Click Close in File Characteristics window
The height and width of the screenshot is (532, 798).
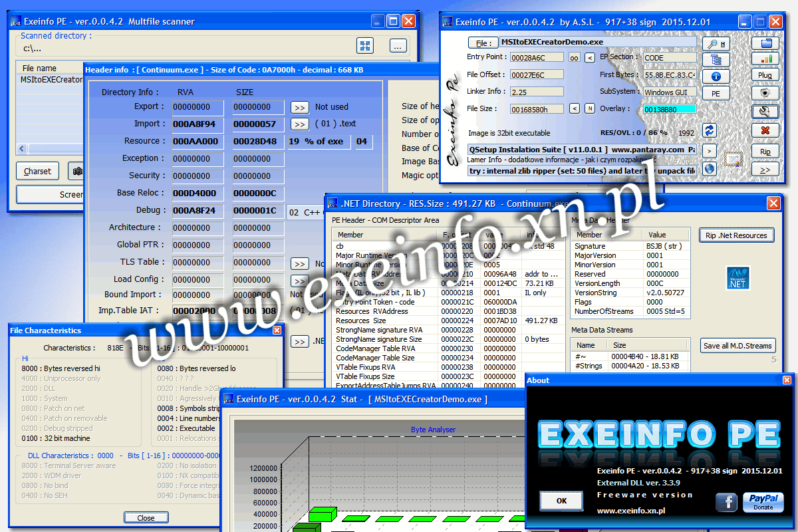pyautogui.click(x=146, y=518)
